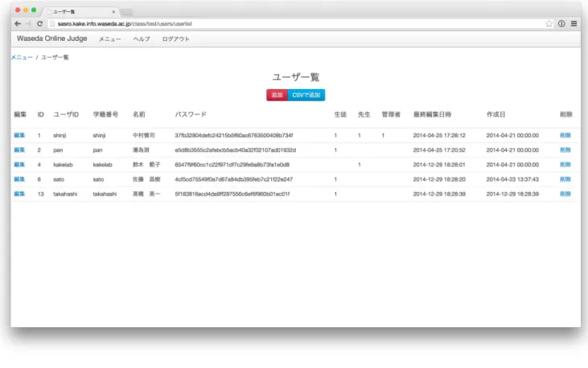The width and height of the screenshot is (588, 368).
Task: Click the ユーザID column header
Action: (66, 114)
